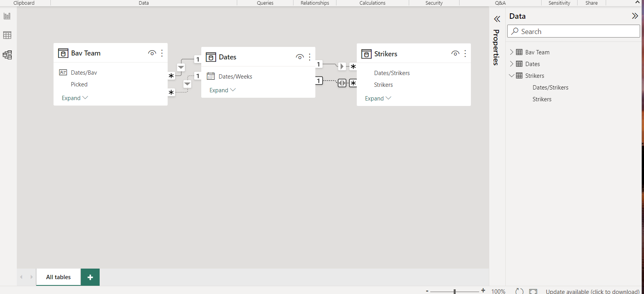Click the bidirectional filter icon on the dotted Dates–Strikers relationship
Viewport: 644px width, 294px height.
[x=342, y=83]
